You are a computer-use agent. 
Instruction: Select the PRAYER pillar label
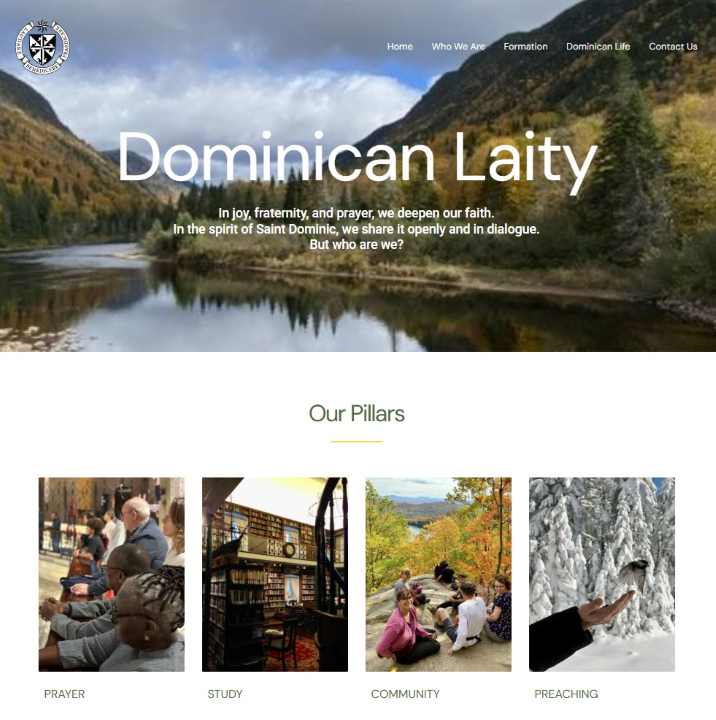[64, 694]
